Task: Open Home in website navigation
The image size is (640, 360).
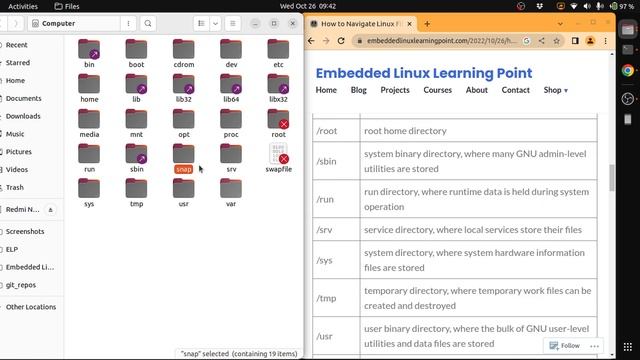Action: click(x=326, y=90)
